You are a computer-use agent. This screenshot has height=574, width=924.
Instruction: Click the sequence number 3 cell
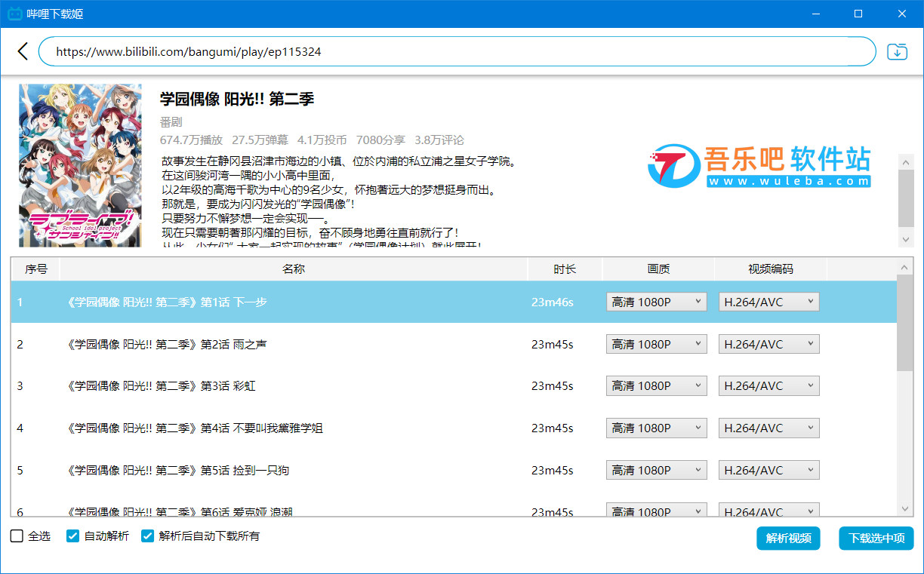coord(20,385)
